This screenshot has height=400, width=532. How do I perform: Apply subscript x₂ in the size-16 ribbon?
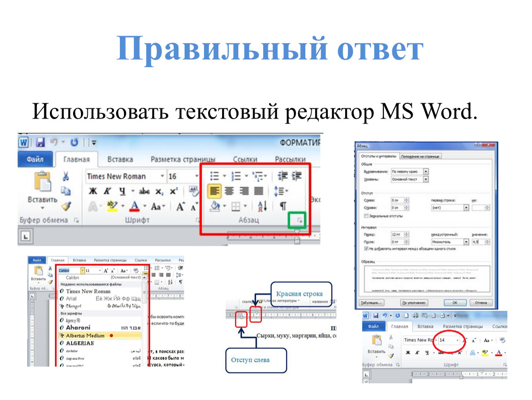pos(160,192)
